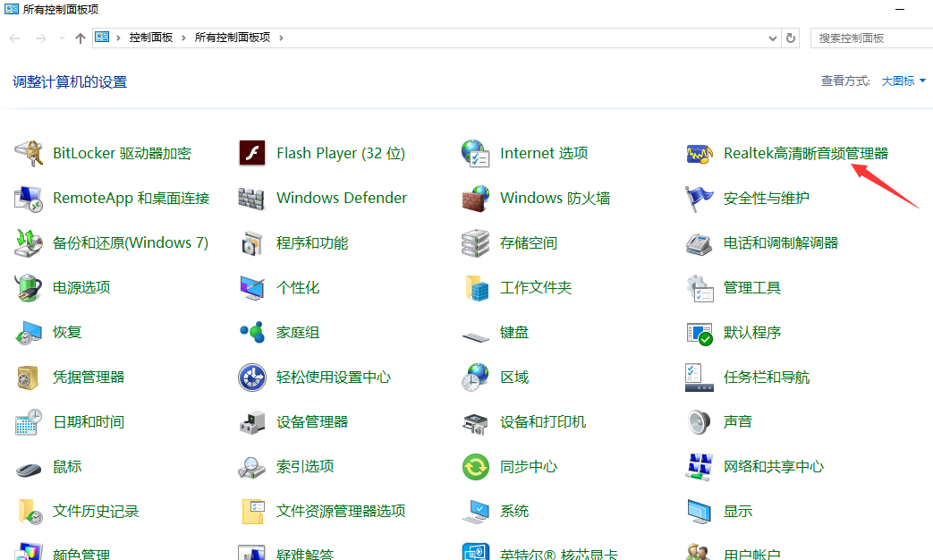Click the forward navigation arrow

click(40, 38)
